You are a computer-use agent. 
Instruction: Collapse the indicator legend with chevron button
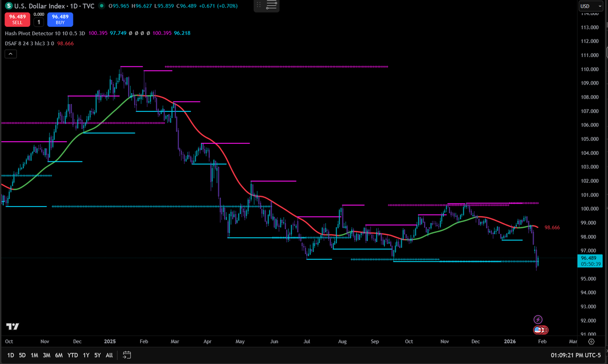[11, 54]
